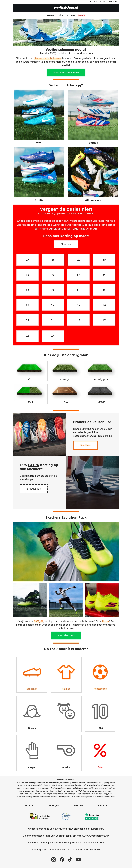Viewport: 132px width, 868px height.
Task: Click the Trustpilot rating badge
Action: (92, 816)
